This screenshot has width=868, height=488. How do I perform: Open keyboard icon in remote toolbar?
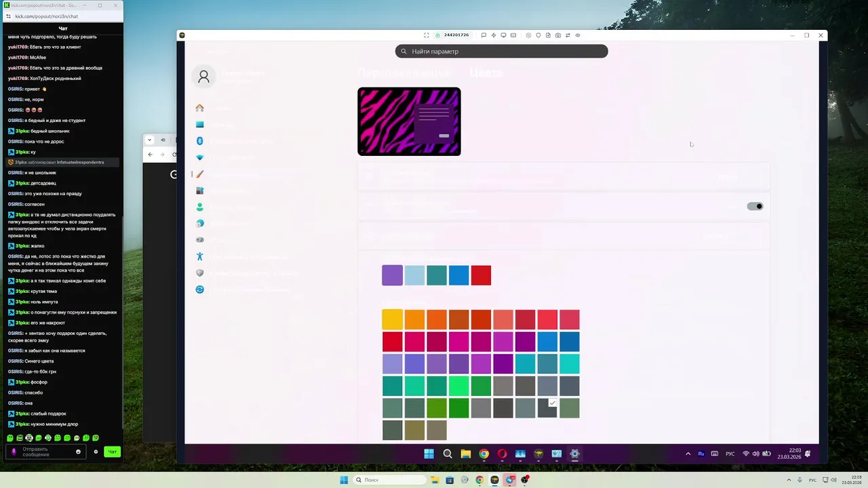(x=513, y=35)
